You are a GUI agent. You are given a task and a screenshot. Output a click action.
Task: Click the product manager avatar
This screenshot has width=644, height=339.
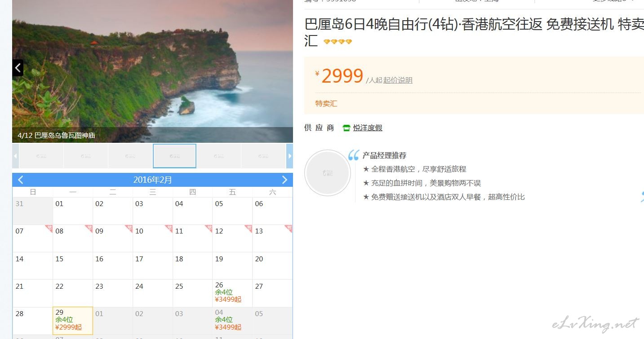328,173
